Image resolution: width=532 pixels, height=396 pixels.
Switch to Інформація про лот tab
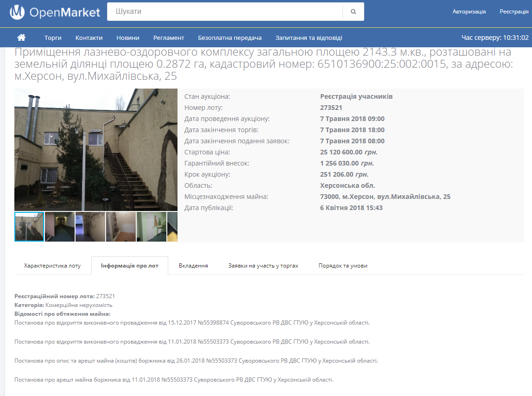coord(130,266)
